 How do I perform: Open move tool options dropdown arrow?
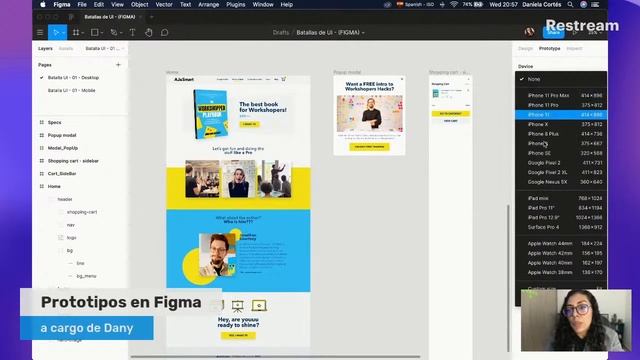coord(63,33)
